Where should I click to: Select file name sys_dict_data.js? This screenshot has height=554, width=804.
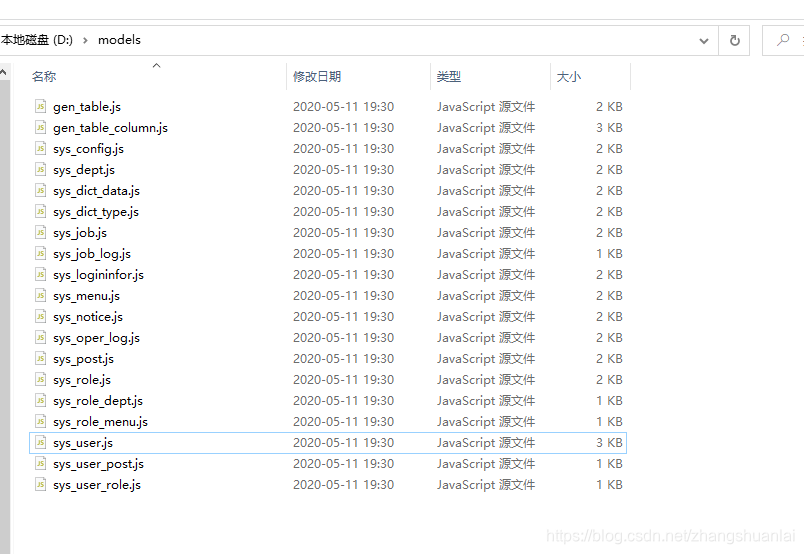(96, 191)
